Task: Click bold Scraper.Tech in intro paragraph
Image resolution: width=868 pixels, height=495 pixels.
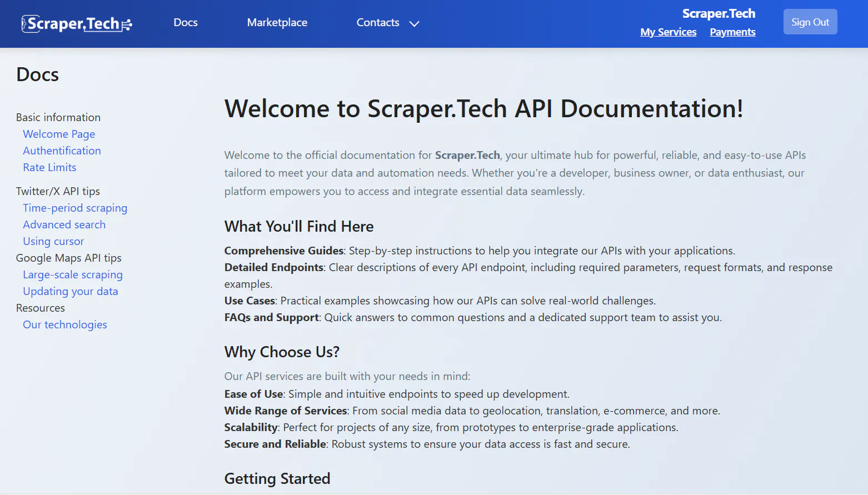Action: 467,155
